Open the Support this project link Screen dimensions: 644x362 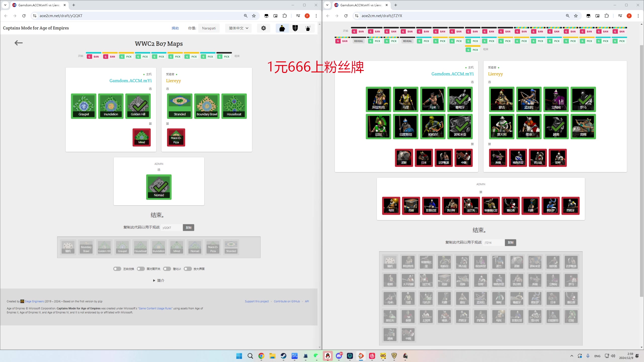tap(257, 301)
